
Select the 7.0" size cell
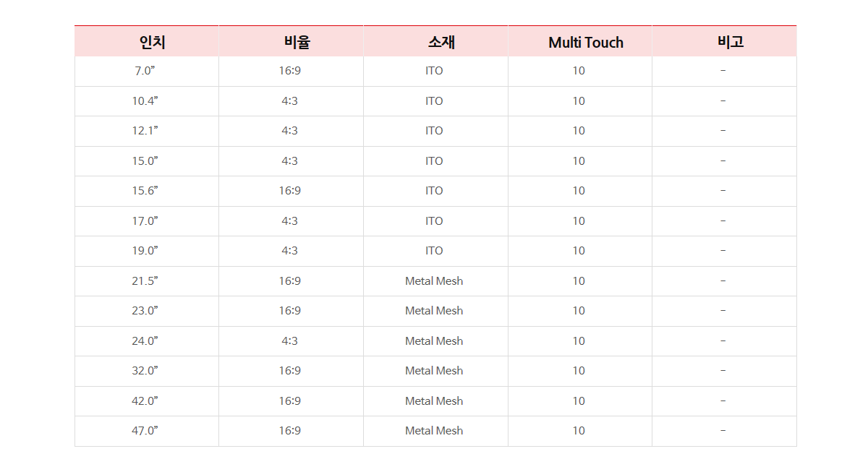[147, 71]
